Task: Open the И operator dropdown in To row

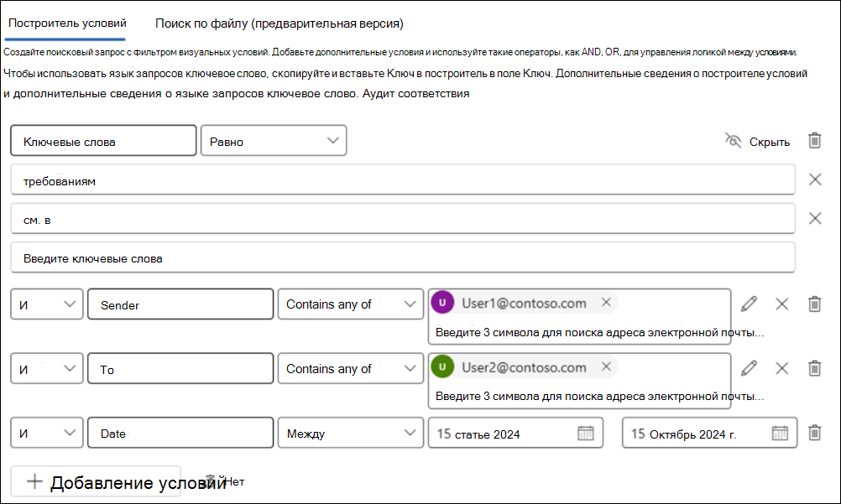Action: point(47,368)
